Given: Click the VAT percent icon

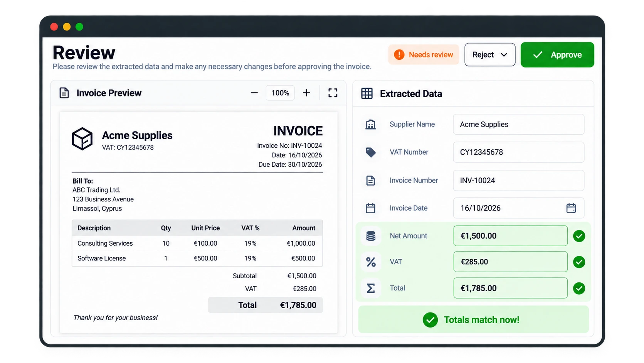Looking at the screenshot, I should (x=371, y=262).
